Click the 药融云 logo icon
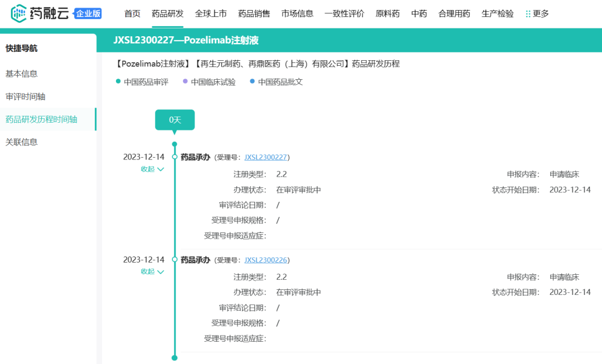 [20, 13]
